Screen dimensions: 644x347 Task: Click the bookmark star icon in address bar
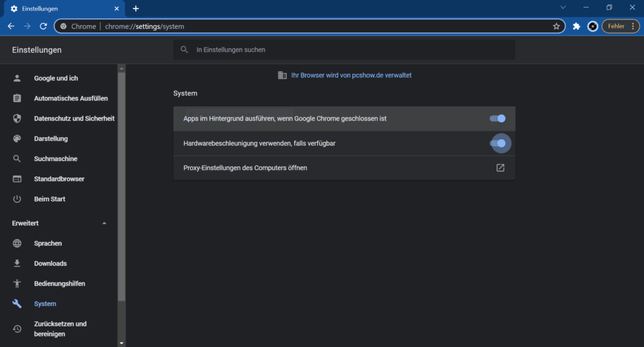pos(556,26)
